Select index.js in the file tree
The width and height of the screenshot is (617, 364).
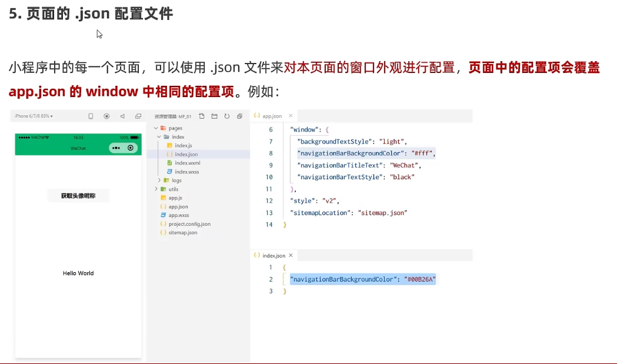point(184,146)
